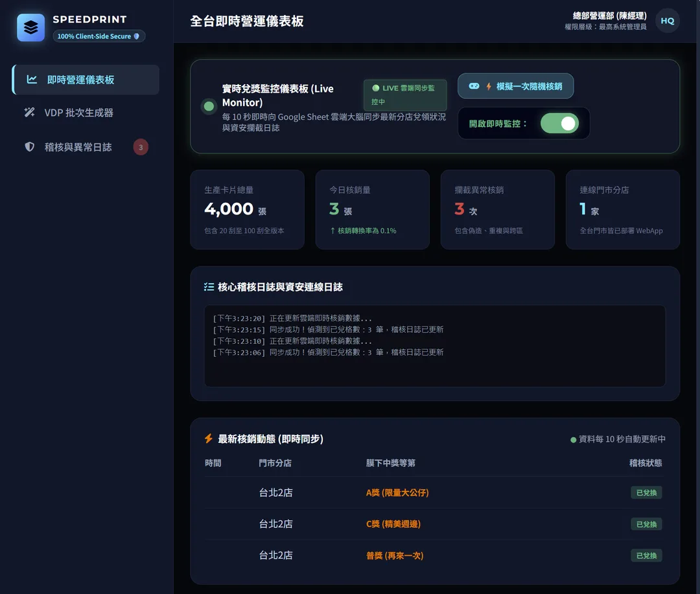The height and width of the screenshot is (594, 700).
Task: Select the 今日核銷量 stat card
Action: point(372,209)
